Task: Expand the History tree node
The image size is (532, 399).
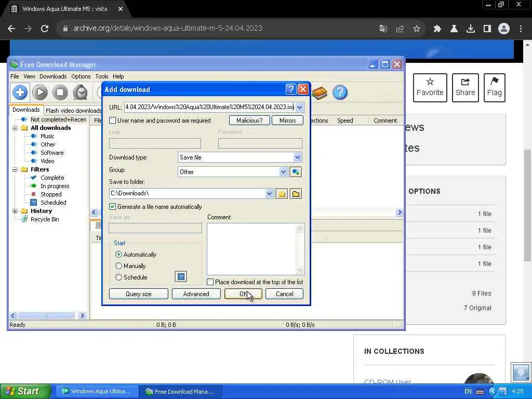Action: point(15,211)
